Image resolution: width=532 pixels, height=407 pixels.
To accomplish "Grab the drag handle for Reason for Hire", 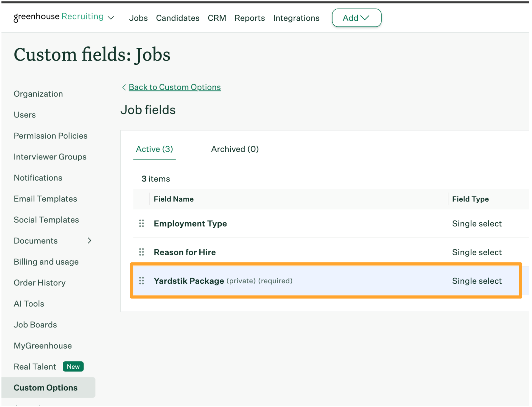I will point(141,252).
